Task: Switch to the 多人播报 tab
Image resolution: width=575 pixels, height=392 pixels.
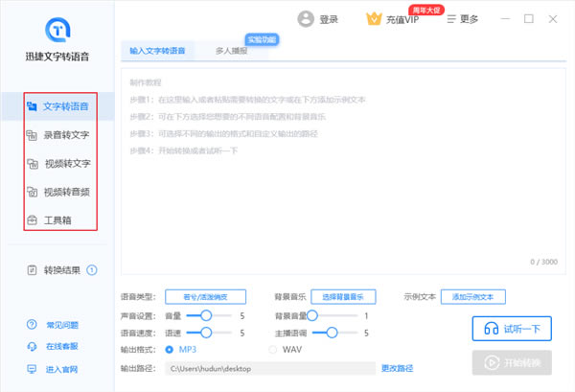Action: click(231, 51)
